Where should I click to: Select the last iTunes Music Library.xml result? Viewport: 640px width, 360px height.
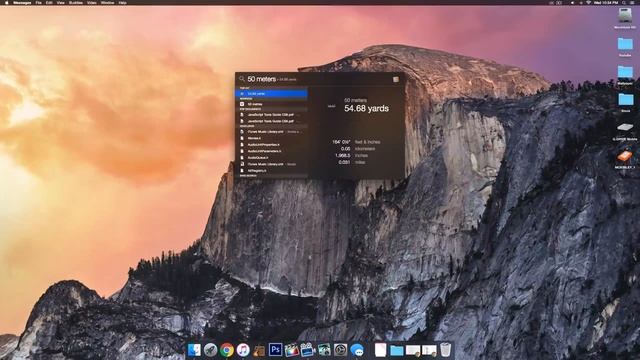tap(271, 164)
